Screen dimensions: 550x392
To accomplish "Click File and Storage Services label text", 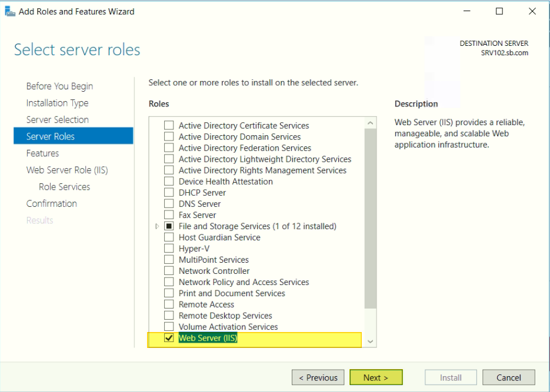I will pos(258,226).
